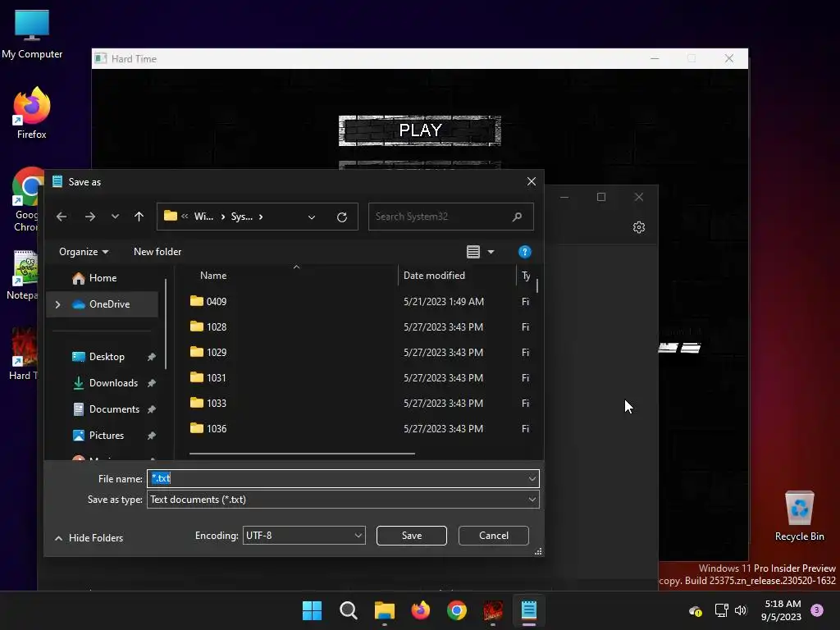Click the search magnifier in Save as
Image resolution: width=840 pixels, height=630 pixels.
pos(517,217)
